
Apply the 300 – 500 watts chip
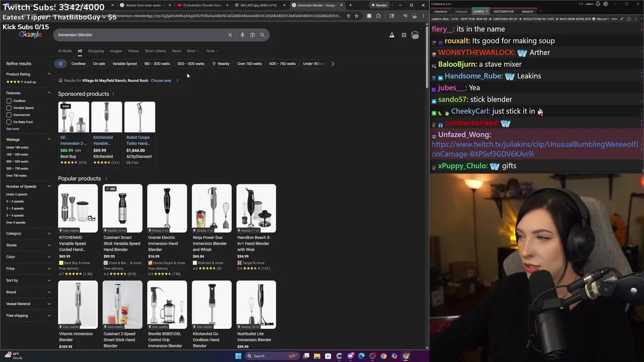point(191,63)
